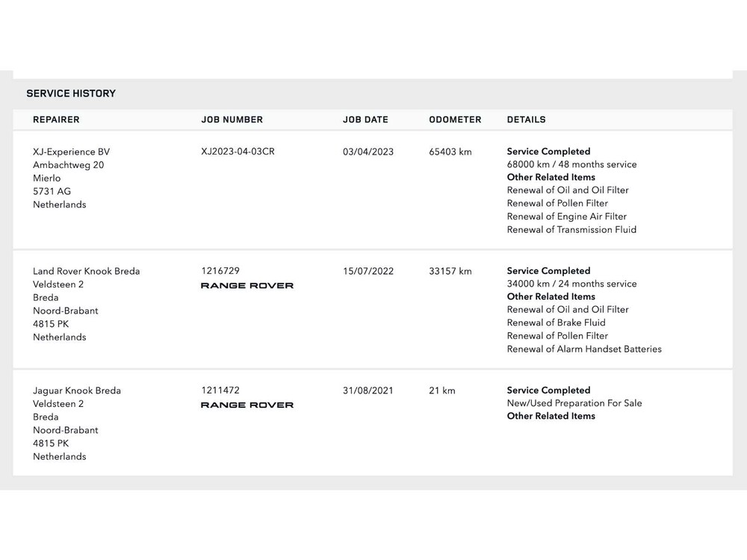
Task: Click the 33157 km odometer value
Action: tap(450, 271)
